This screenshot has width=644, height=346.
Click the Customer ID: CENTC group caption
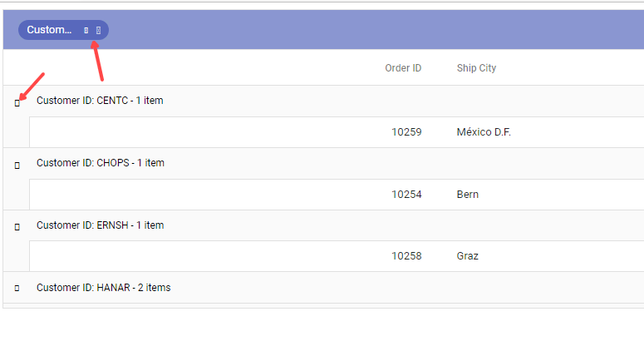click(x=100, y=101)
